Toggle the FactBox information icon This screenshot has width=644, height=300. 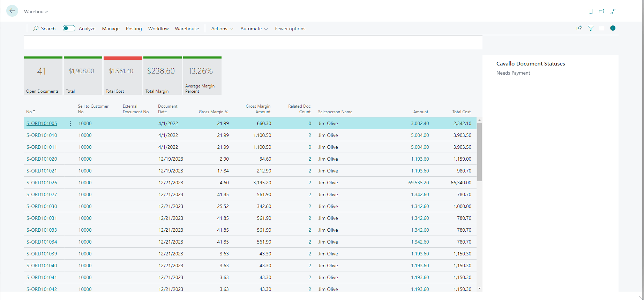click(613, 28)
